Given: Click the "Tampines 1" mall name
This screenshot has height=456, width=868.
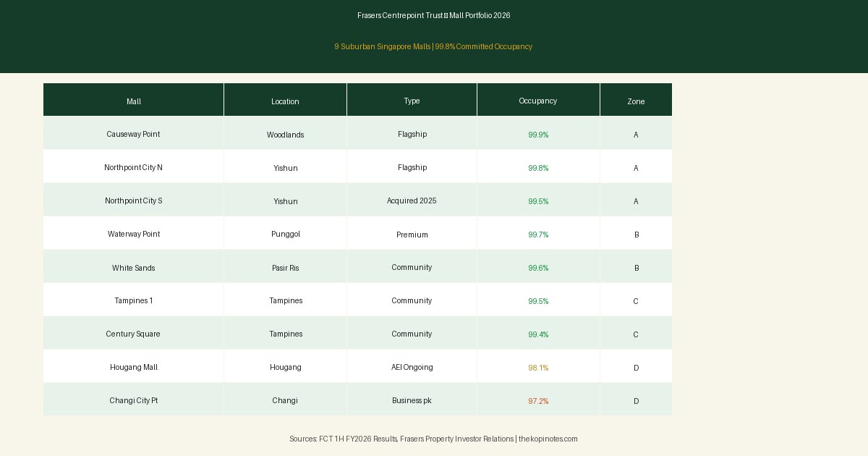Looking at the screenshot, I should (x=134, y=300).
